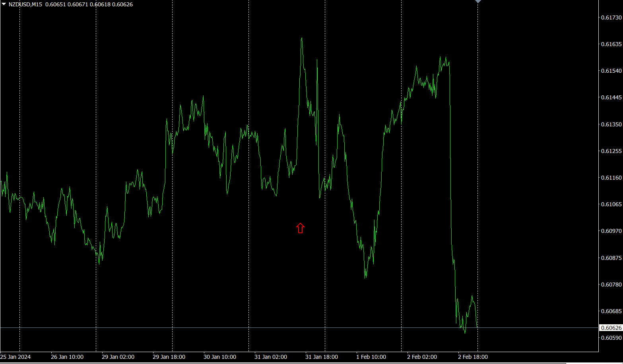Click the 30 Jan 10:00 time label
Screen dimensions: 623x364
click(x=220, y=357)
